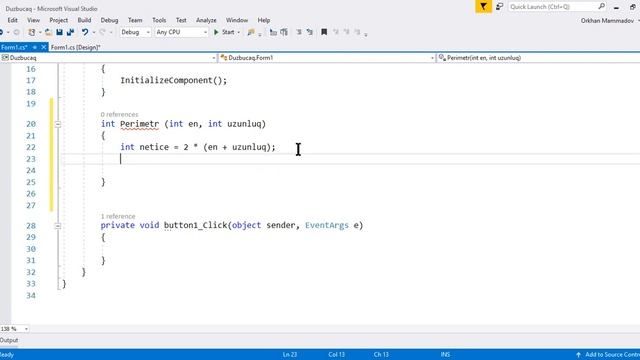
Task: Click the notifications flag icon
Action: coord(484,7)
